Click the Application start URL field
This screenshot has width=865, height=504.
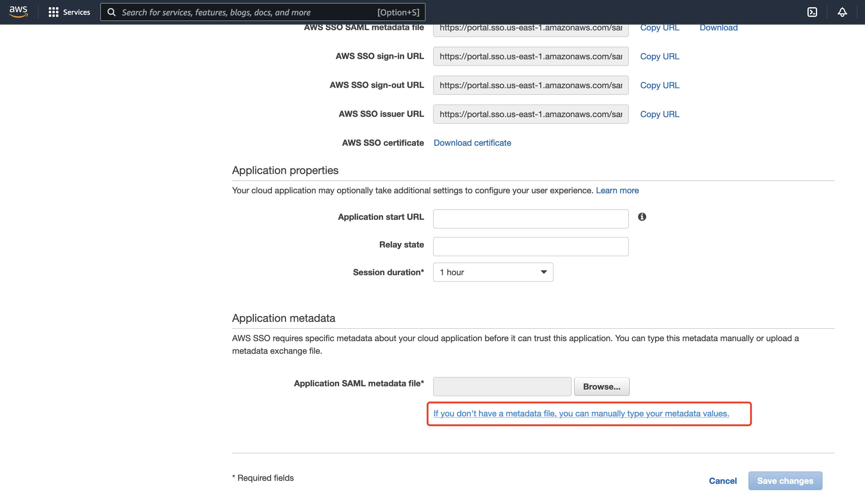[531, 219]
